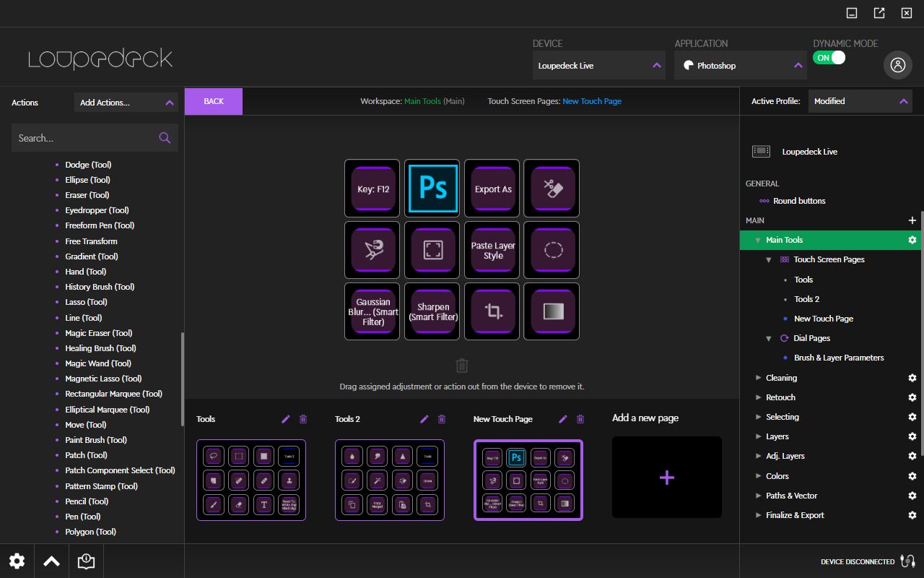Click the upward chevron bottom bar icon
Image resolution: width=924 pixels, height=578 pixels.
[51, 561]
